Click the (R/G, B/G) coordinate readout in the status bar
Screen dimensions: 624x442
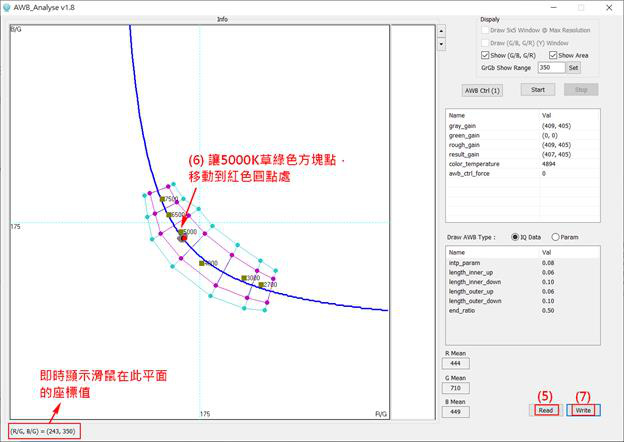click(x=43, y=432)
